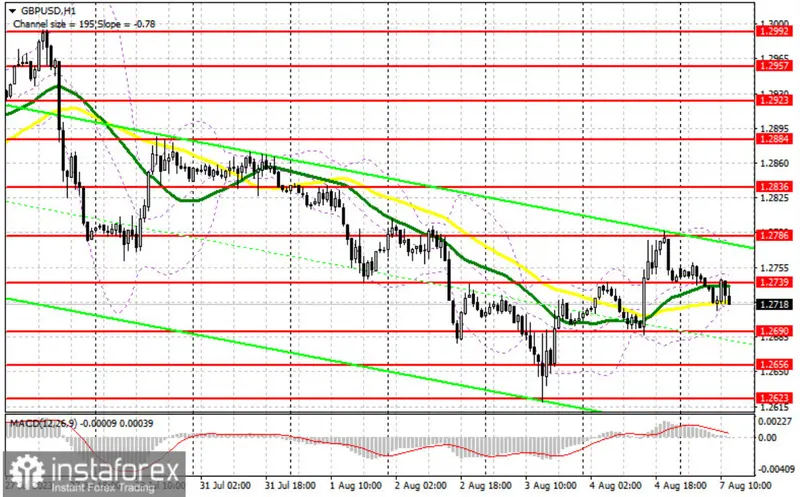
Task: Click the MACD scale value 0.00227
Action: pyautogui.click(x=776, y=422)
